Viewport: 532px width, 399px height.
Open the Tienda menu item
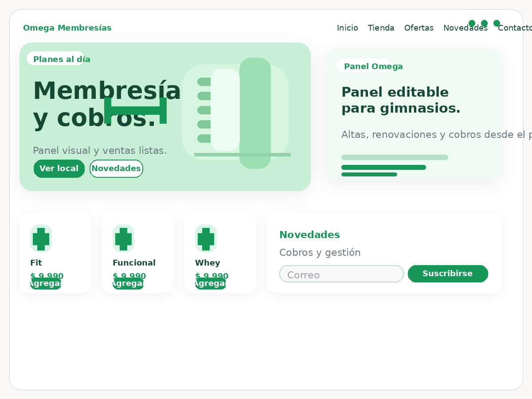pos(381,27)
